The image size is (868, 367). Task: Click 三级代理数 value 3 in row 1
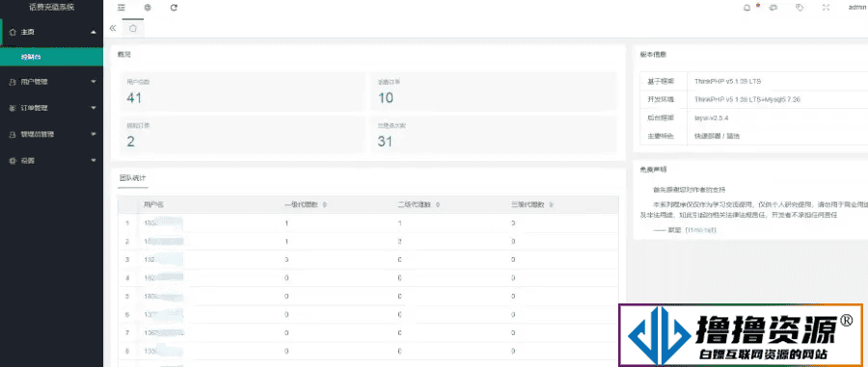[513, 223]
